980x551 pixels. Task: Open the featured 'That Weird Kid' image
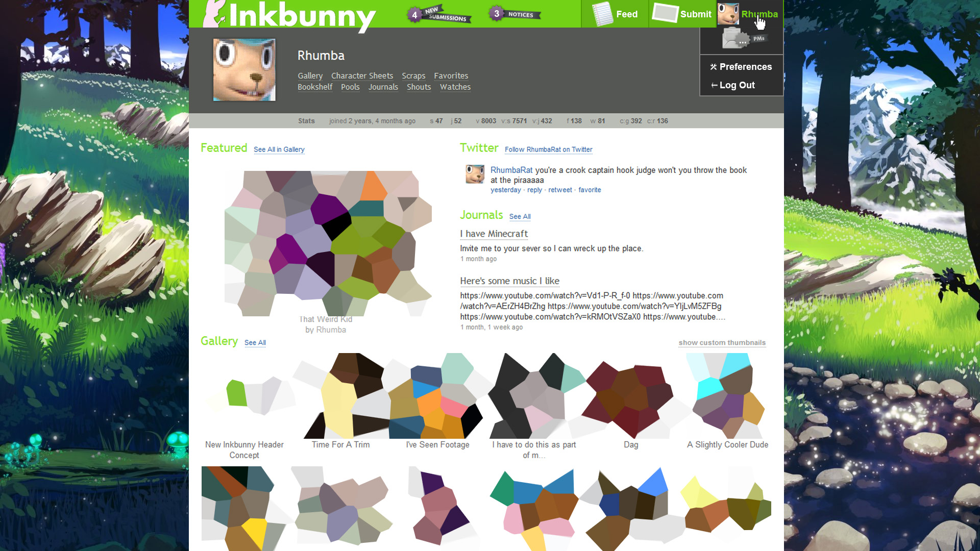click(x=328, y=243)
